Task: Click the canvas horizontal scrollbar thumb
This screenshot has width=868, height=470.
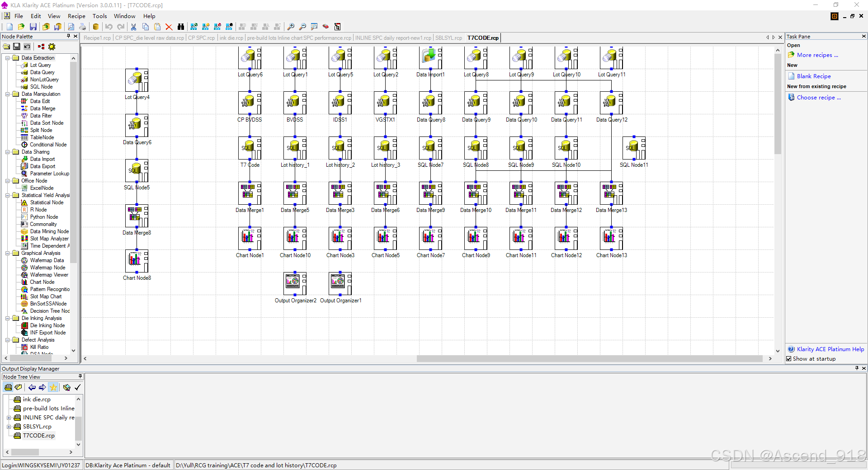Action: click(x=590, y=358)
